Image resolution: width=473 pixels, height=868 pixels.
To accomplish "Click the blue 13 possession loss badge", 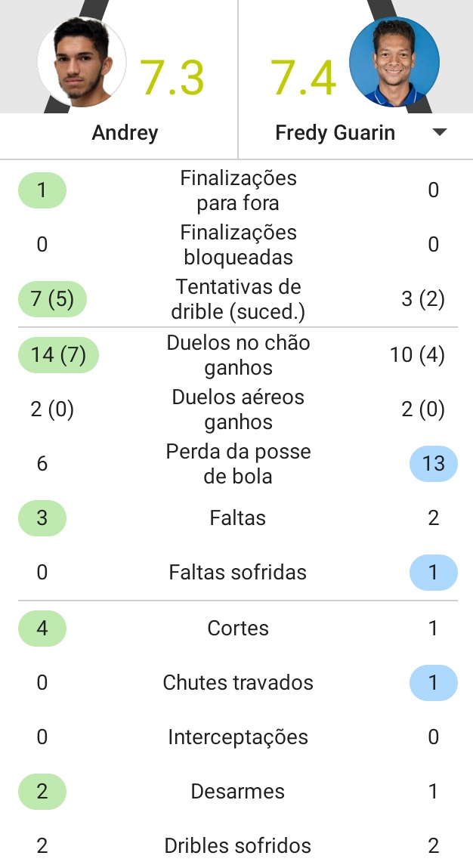I will coord(433,463).
